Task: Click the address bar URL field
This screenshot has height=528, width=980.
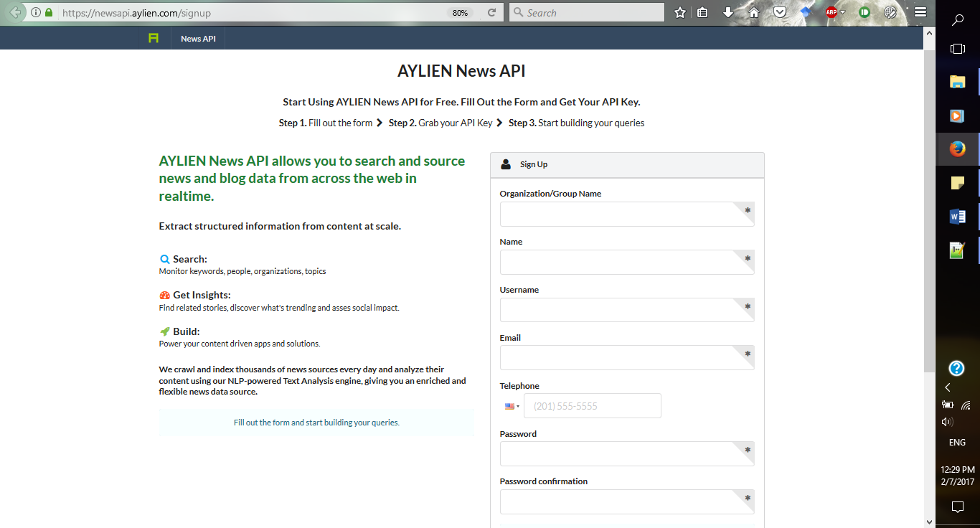Action: pos(251,13)
